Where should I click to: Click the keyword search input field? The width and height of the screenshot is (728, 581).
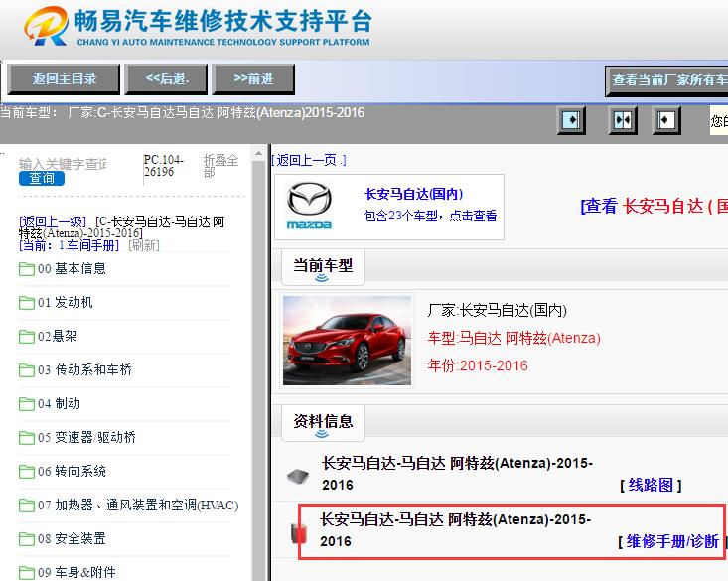point(64,164)
